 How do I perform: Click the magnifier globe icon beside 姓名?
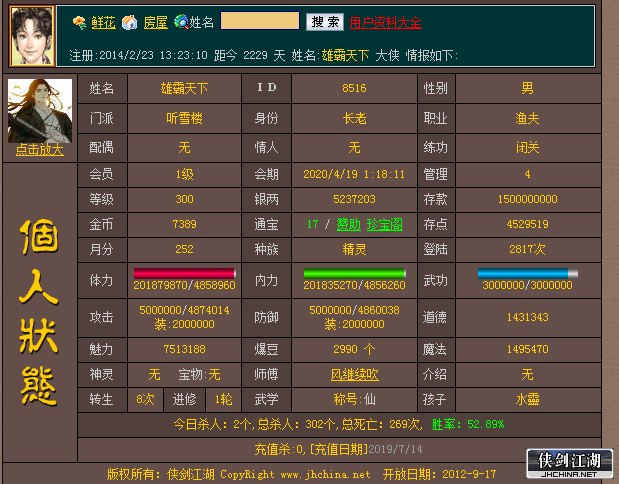(182, 23)
